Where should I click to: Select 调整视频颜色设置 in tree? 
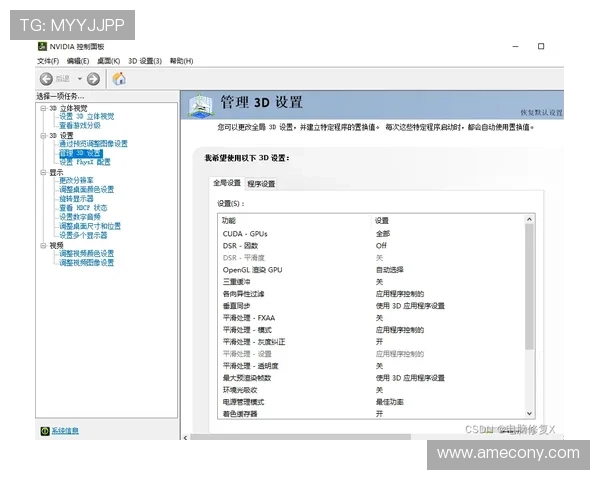86,253
